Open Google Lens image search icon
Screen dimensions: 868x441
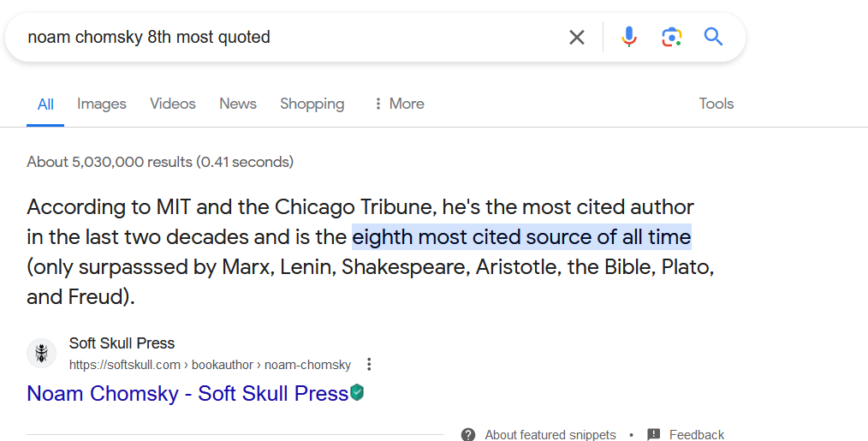(671, 37)
